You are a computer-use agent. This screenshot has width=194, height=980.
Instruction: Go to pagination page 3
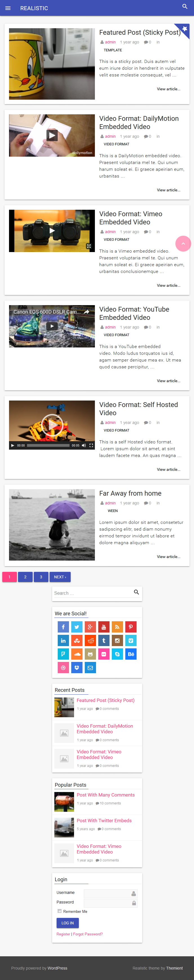pyautogui.click(x=41, y=577)
